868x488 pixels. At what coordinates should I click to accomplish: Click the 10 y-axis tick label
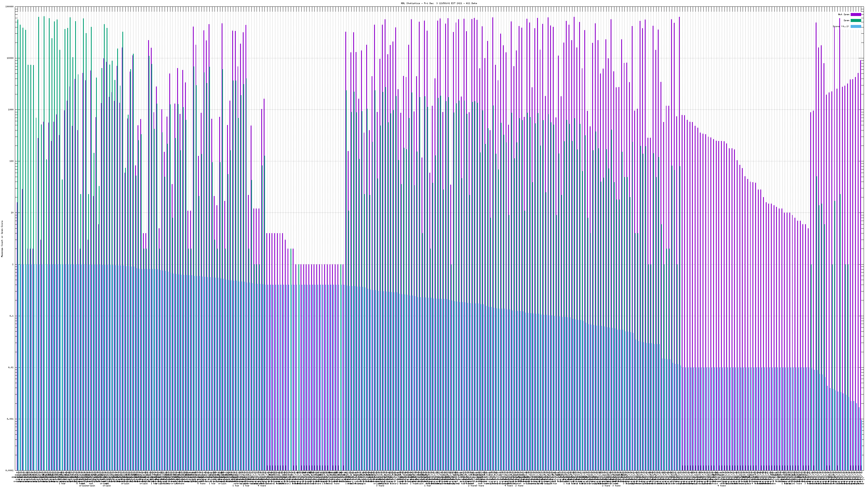click(12, 213)
